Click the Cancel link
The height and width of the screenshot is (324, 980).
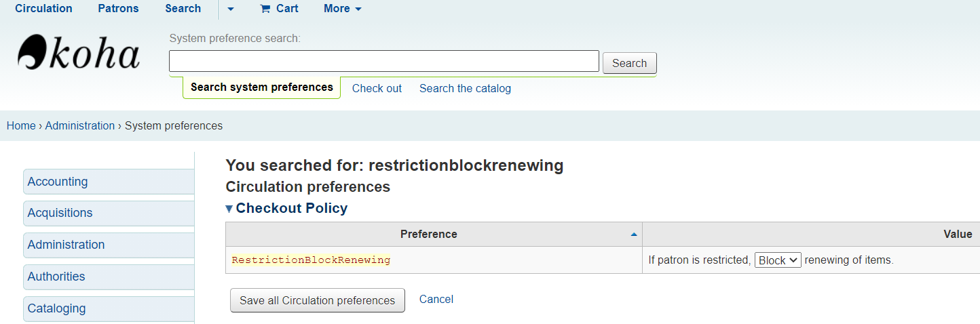coord(436,300)
